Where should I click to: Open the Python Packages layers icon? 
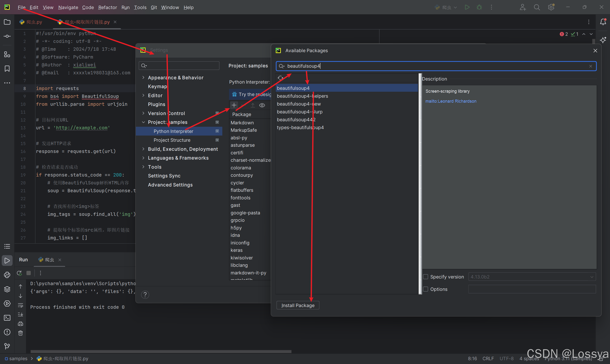click(x=7, y=289)
